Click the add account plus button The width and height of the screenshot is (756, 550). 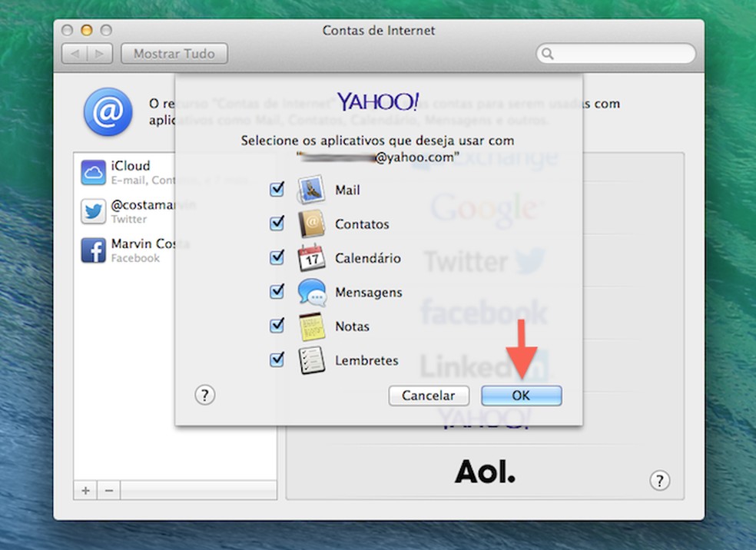(x=84, y=489)
